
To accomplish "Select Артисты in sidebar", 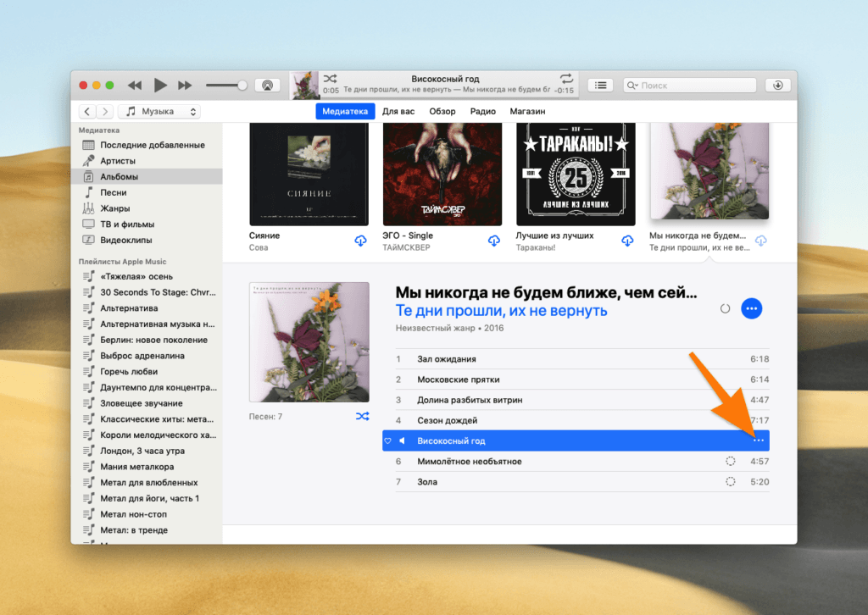I will pos(147,161).
